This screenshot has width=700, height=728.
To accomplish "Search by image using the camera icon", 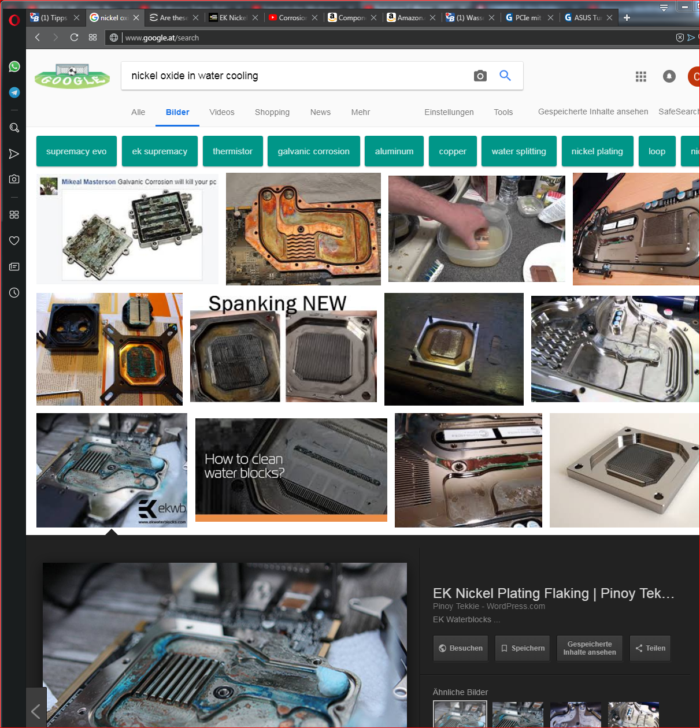I will (x=480, y=76).
